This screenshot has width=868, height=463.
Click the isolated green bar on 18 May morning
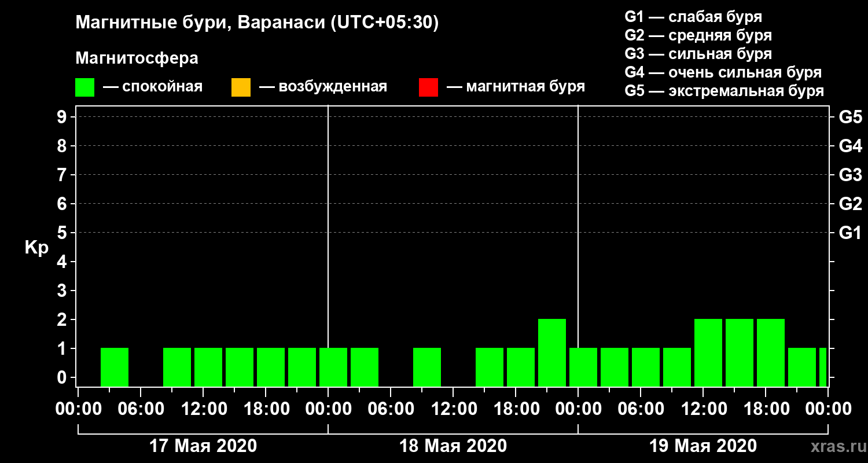(427, 367)
